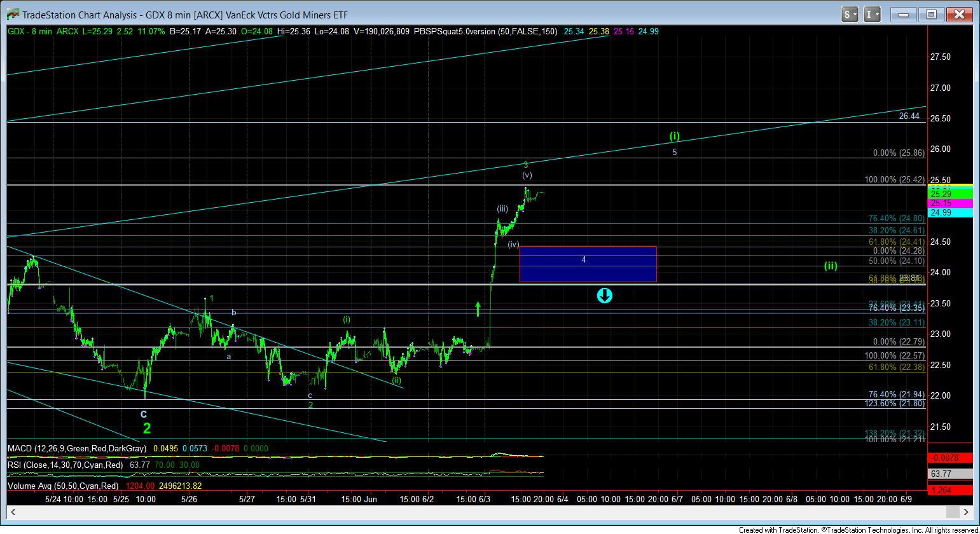Minimize the chart analysis window

[x=904, y=14]
